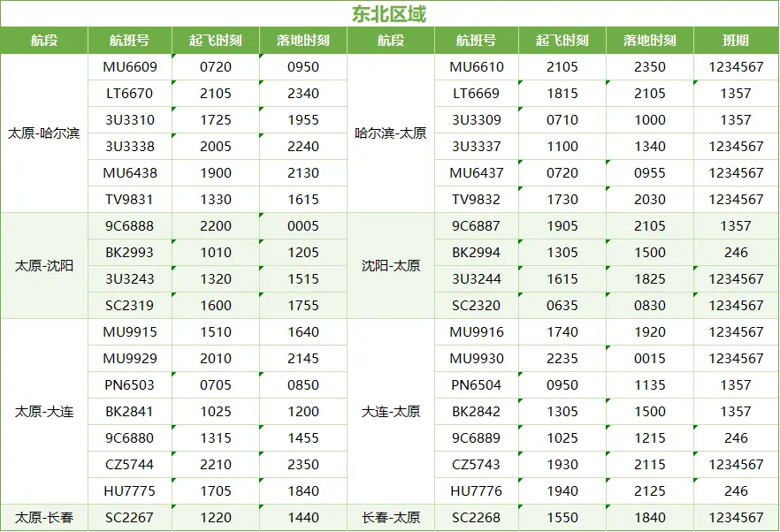
Task: Click flight number 9C6888
Action: 130,226
